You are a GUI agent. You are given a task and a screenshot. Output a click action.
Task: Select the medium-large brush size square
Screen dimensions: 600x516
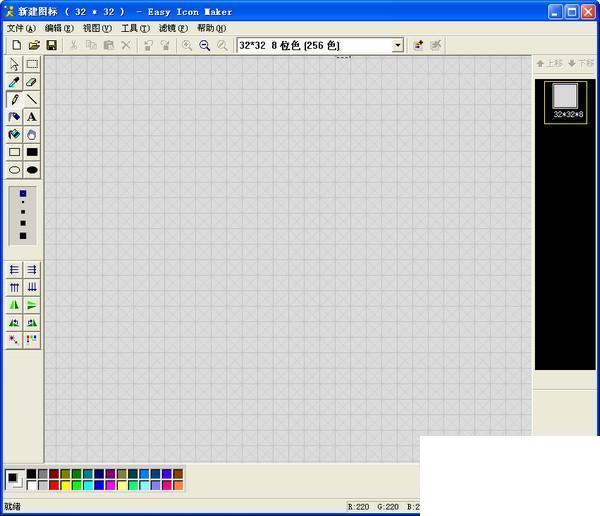click(23, 223)
